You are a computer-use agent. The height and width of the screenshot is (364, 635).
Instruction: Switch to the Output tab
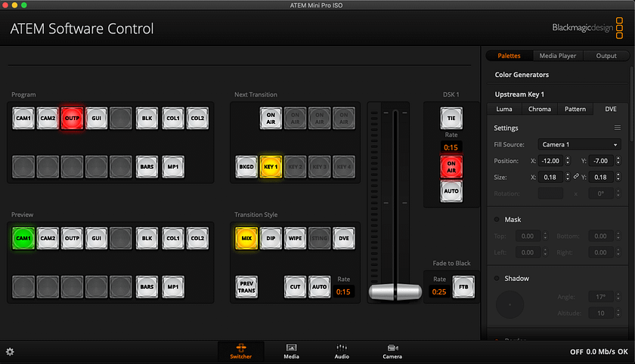[x=606, y=56]
